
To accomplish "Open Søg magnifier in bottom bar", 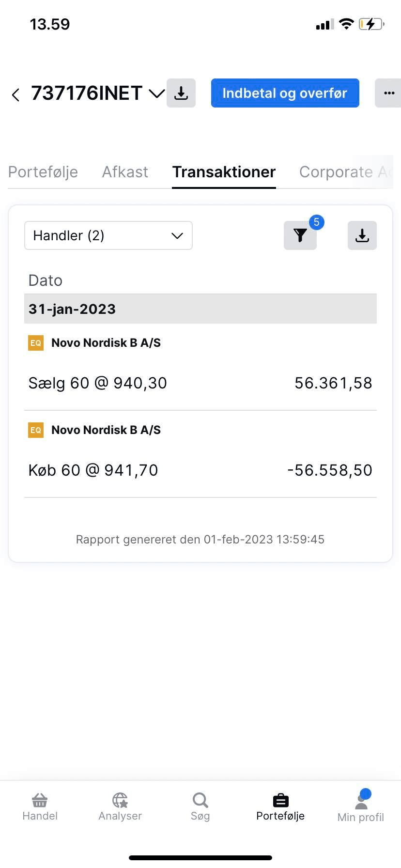I will [200, 807].
